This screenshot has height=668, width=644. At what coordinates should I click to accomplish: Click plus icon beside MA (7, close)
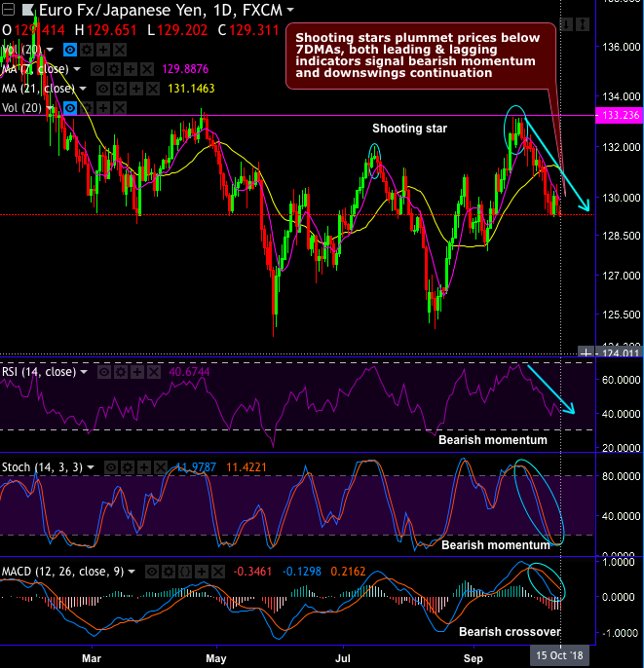pyautogui.click(x=131, y=69)
